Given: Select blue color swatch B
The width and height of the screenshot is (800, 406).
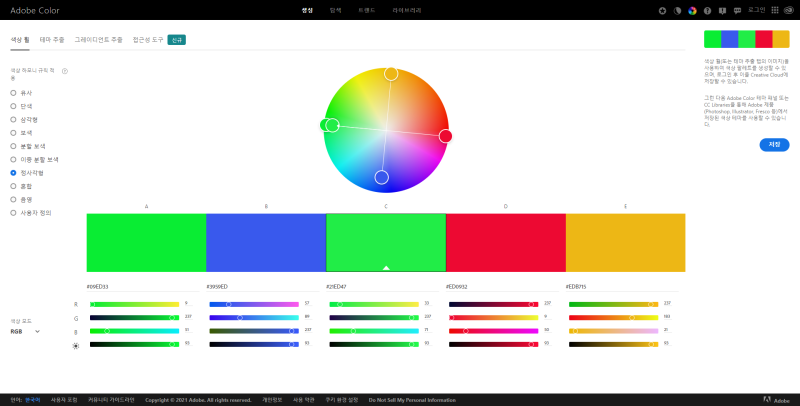Looking at the screenshot, I should [x=266, y=243].
